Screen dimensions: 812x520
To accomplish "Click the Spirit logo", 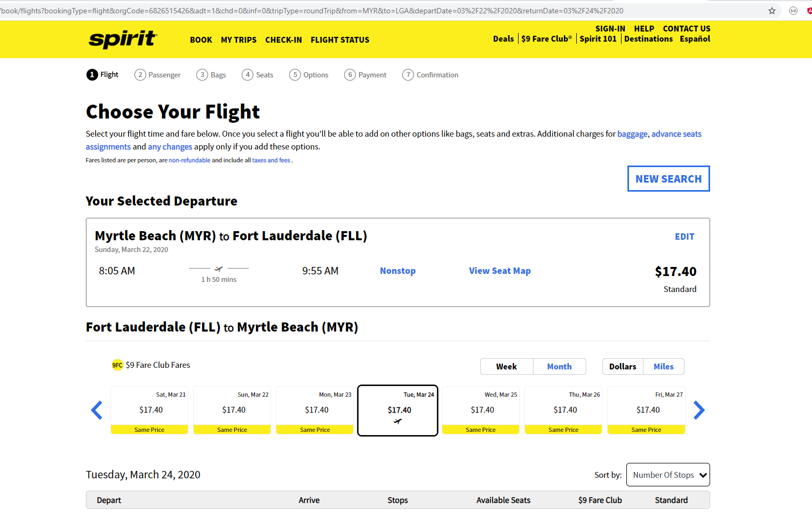I will [x=123, y=39].
